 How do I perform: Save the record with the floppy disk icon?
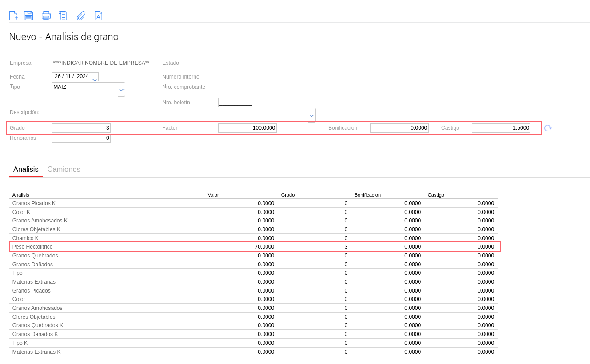[x=28, y=16]
